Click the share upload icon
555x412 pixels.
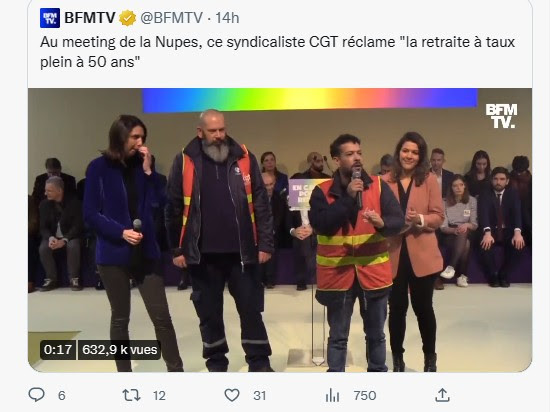pos(442,395)
